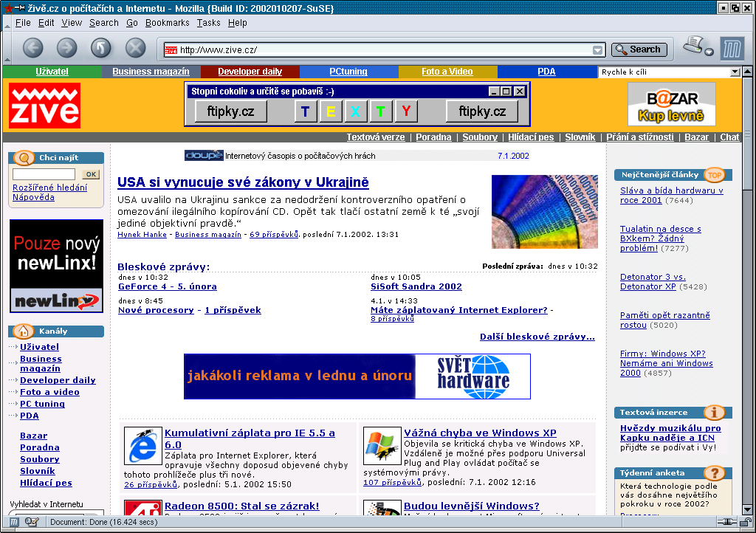
Task: Open the Tasks menu
Action: (x=208, y=23)
